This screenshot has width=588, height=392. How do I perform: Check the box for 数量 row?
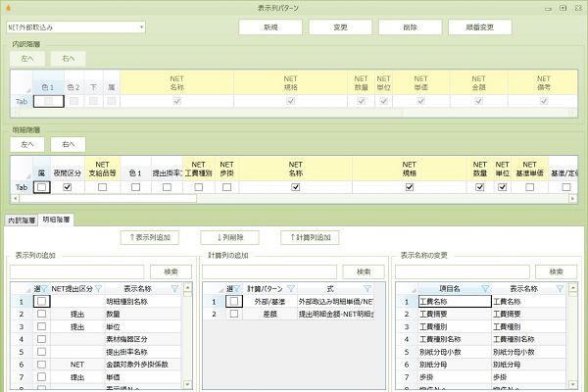click(41, 314)
